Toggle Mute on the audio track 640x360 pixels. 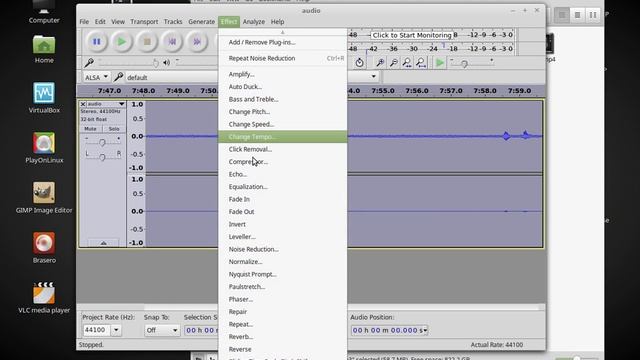90,129
